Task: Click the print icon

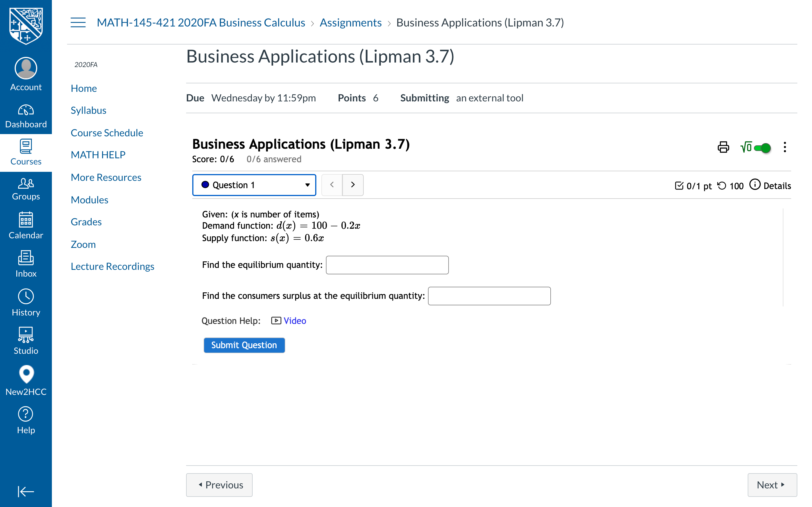Action: (723, 147)
